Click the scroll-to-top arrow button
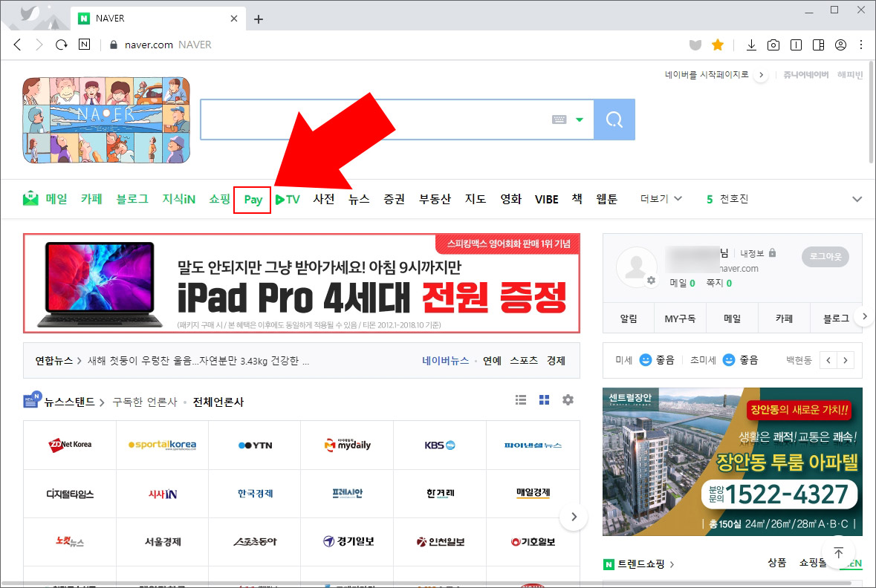Viewport: 876px width, 588px height. [x=839, y=552]
